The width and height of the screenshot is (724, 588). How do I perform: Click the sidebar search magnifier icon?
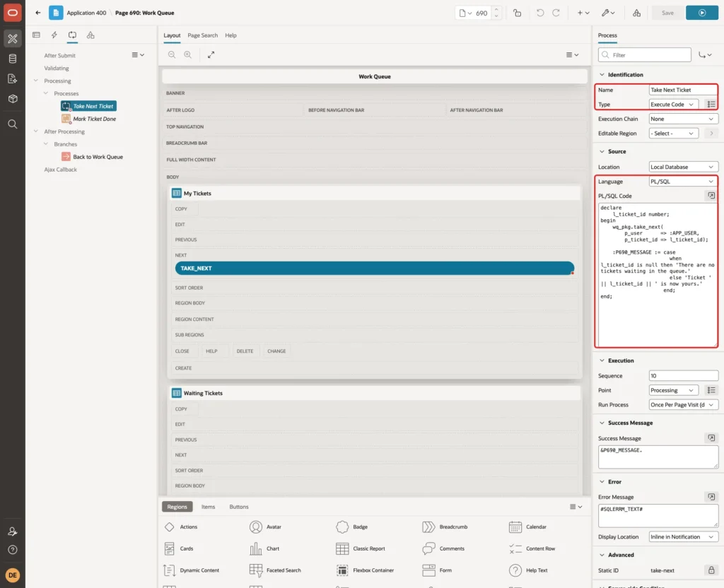point(13,124)
